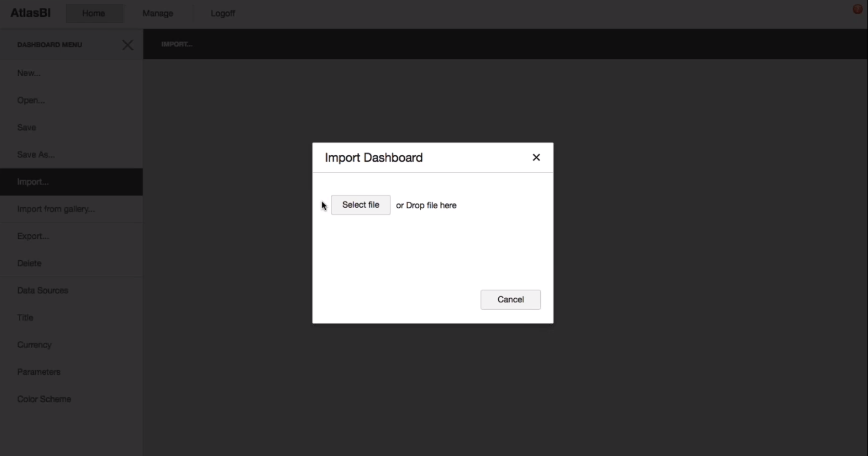The image size is (868, 456).
Task: Cancel the Import Dashboard dialog
Action: point(510,300)
